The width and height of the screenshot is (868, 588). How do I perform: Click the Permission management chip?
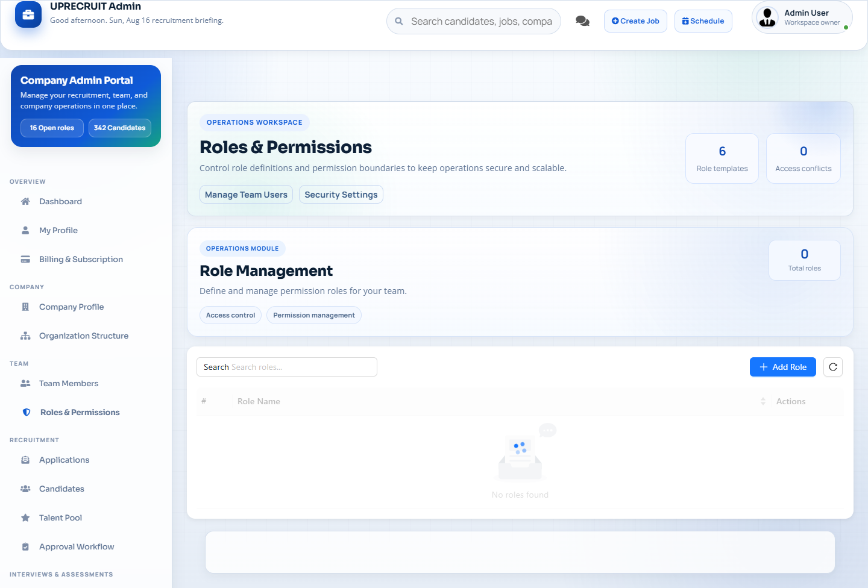pyautogui.click(x=314, y=315)
